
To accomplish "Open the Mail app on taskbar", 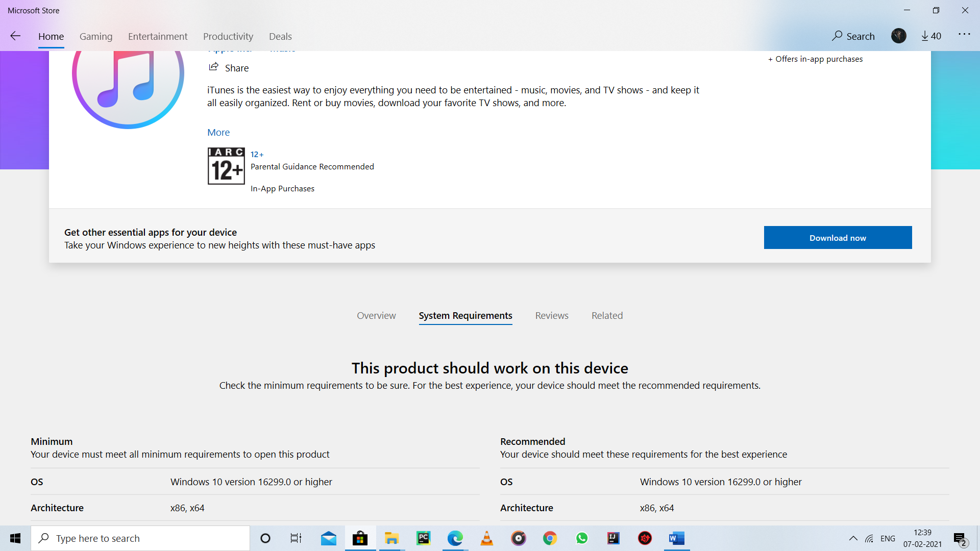I will [328, 538].
